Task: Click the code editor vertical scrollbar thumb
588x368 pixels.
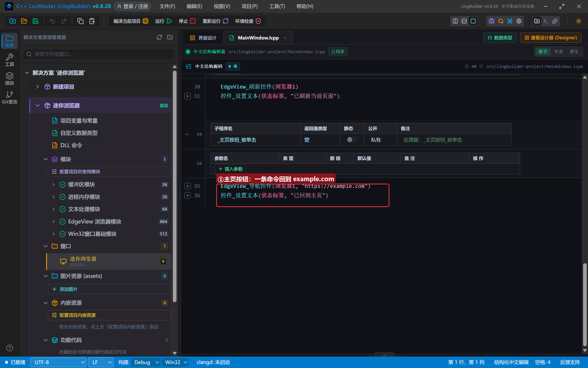Action: click(585, 304)
